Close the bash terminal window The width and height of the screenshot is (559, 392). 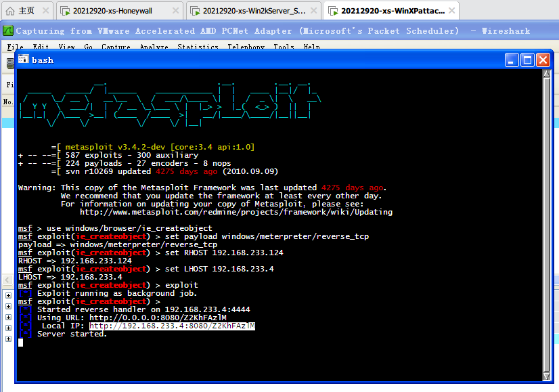tap(543, 60)
